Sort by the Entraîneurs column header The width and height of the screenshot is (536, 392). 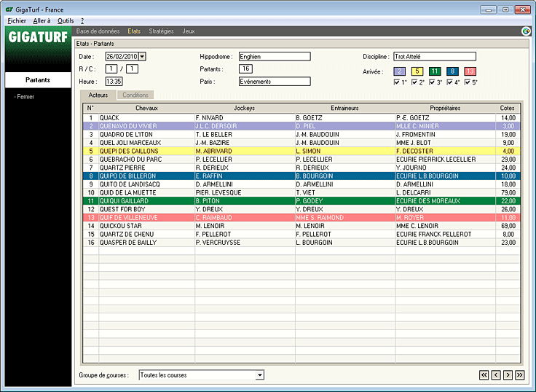tap(345, 108)
